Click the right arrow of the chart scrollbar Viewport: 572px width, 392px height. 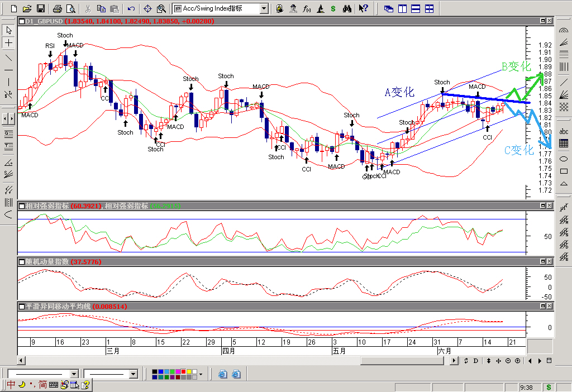coord(454,360)
